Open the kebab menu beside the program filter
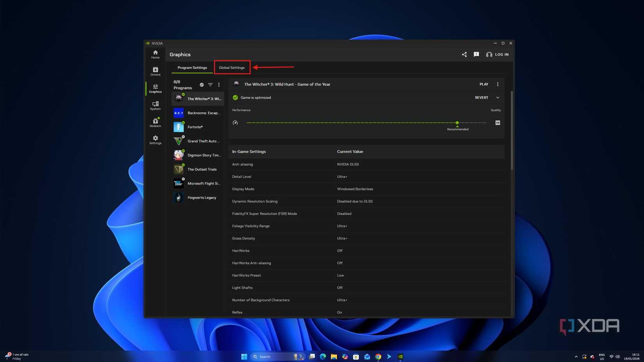Image resolution: width=644 pixels, height=362 pixels. [x=219, y=84]
